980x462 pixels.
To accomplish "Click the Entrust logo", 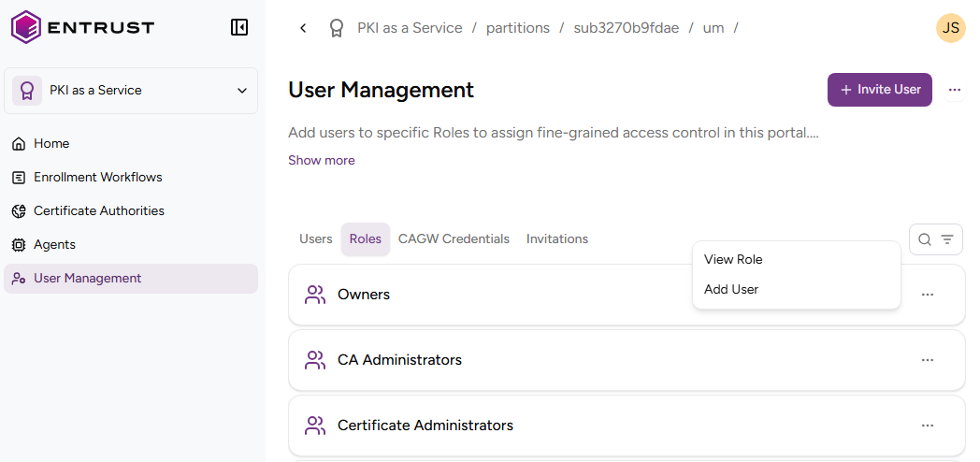I will point(82,27).
